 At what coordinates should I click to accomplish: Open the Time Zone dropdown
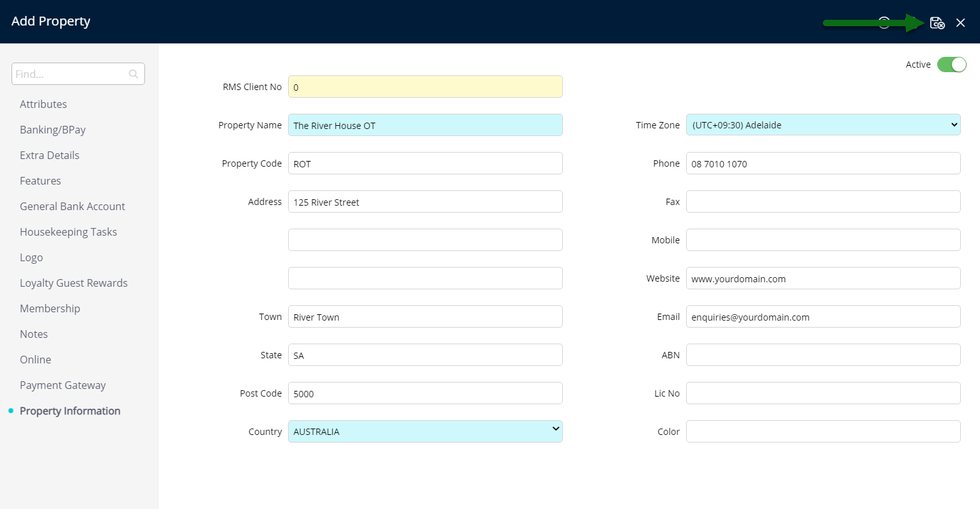(x=823, y=125)
